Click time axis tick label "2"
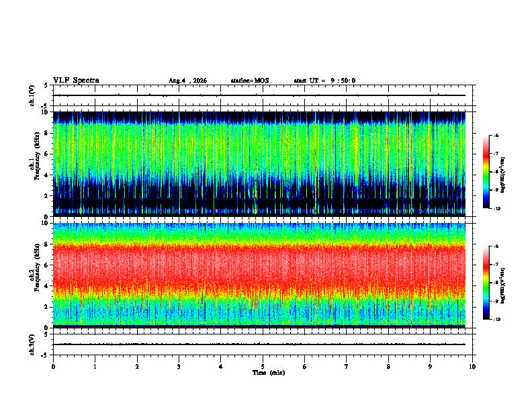The width and height of the screenshot is (532, 411). click(x=137, y=367)
